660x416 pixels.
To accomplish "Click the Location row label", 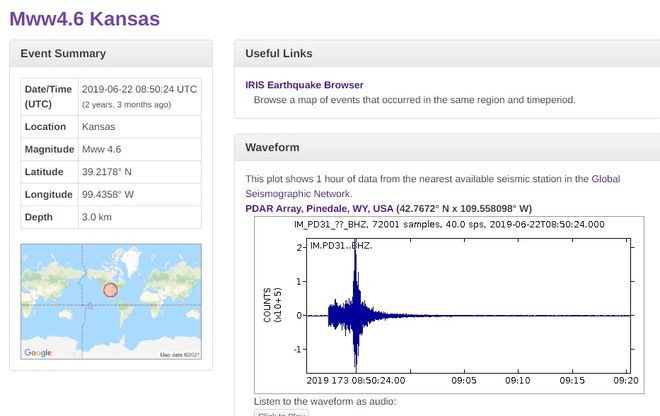I will coord(45,127).
